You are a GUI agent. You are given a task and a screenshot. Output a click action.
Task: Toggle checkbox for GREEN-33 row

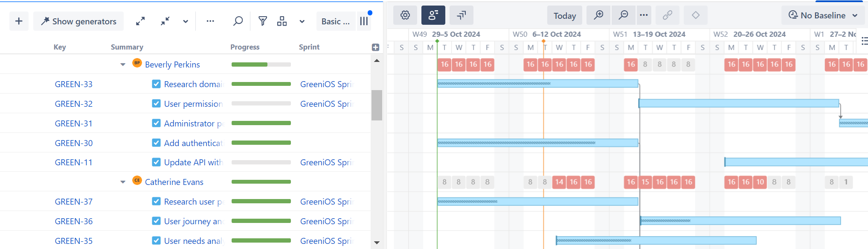tap(156, 84)
